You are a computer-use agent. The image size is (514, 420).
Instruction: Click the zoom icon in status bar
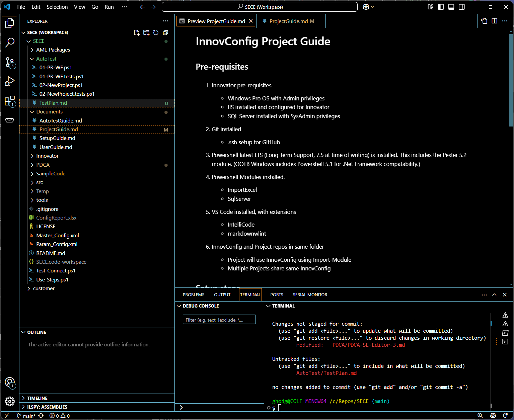pyautogui.click(x=480, y=416)
